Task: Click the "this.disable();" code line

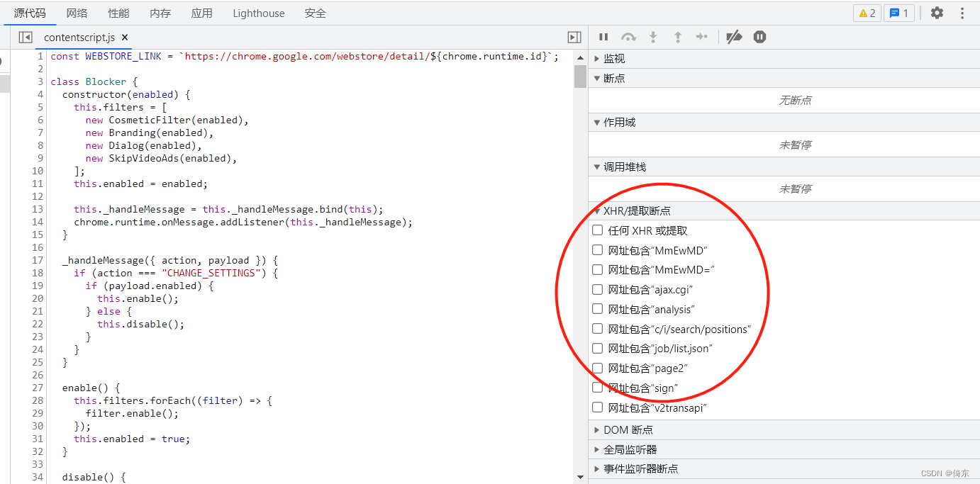Action: click(x=140, y=324)
